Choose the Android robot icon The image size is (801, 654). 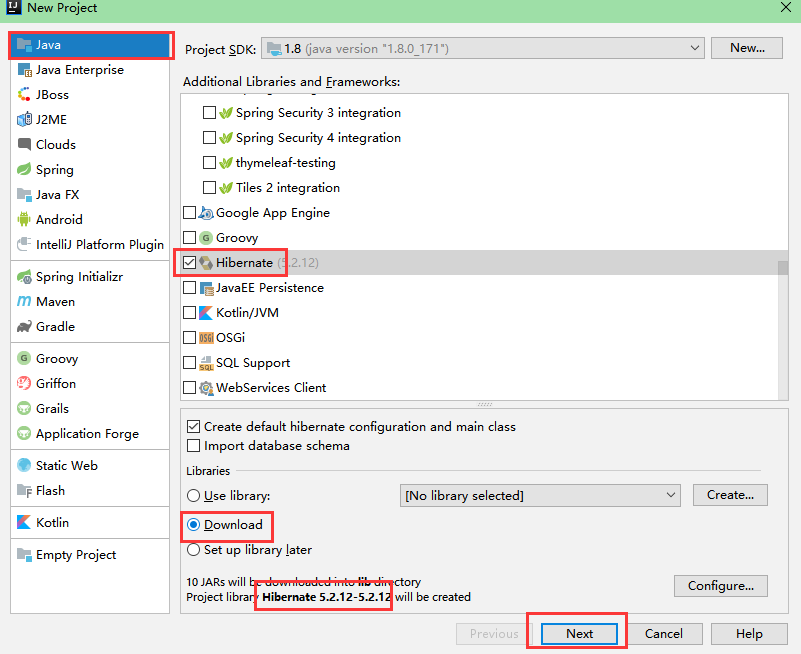coord(24,220)
